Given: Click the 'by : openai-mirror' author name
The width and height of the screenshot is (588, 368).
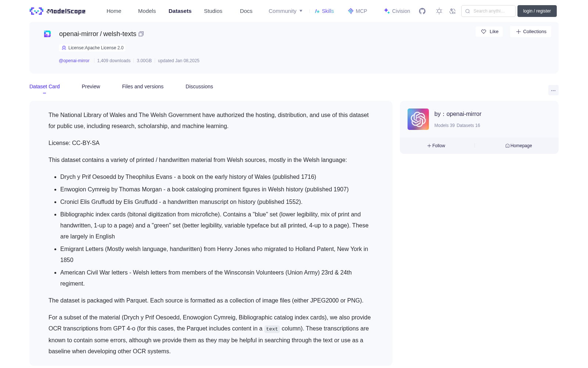Looking at the screenshot, I should 458,114.
